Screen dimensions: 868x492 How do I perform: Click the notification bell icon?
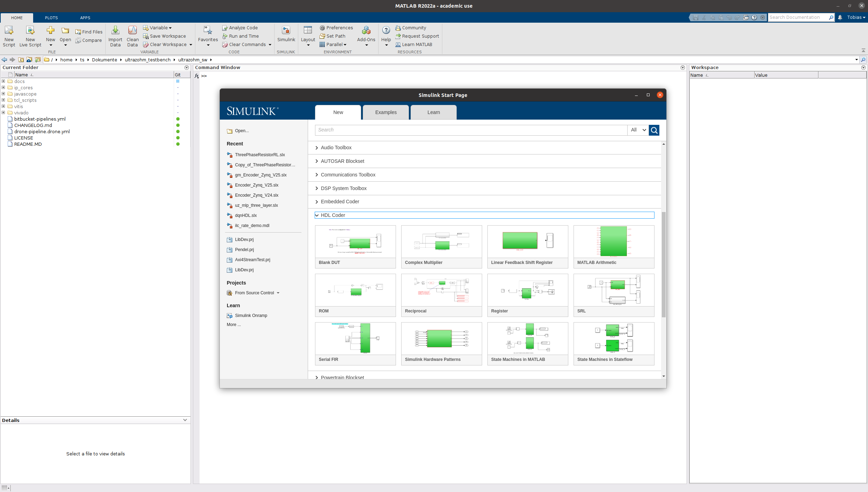pos(840,17)
